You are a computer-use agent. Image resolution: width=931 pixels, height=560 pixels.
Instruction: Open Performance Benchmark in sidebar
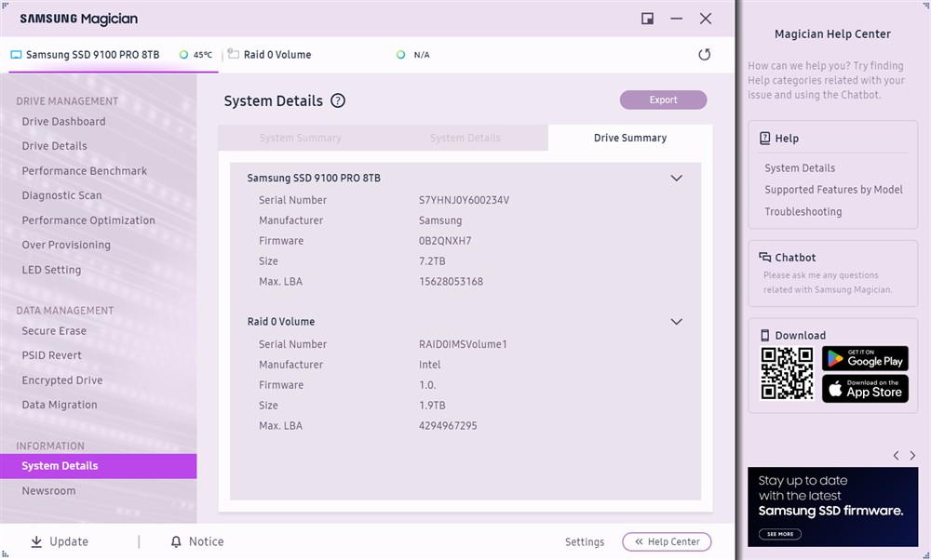(85, 171)
